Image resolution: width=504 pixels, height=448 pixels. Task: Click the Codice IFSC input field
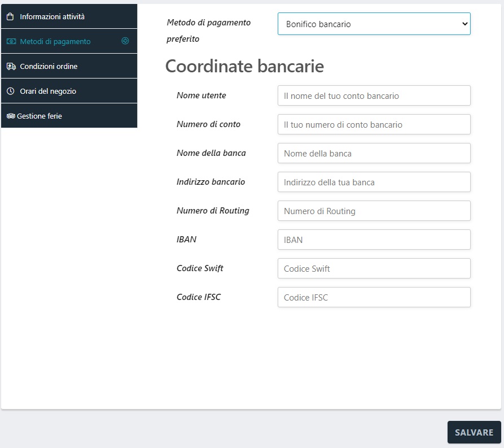click(x=374, y=298)
